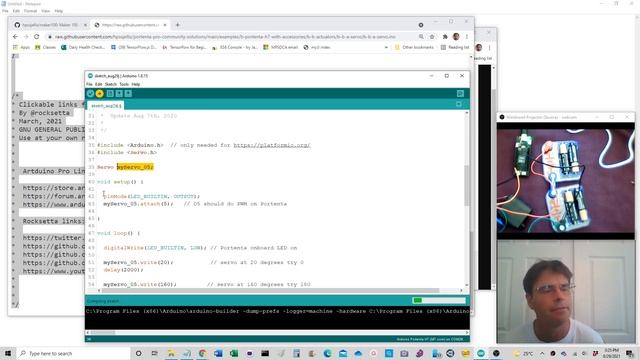Open Excel from the taskbar
This screenshot has height=360, width=640.
tap(233, 353)
